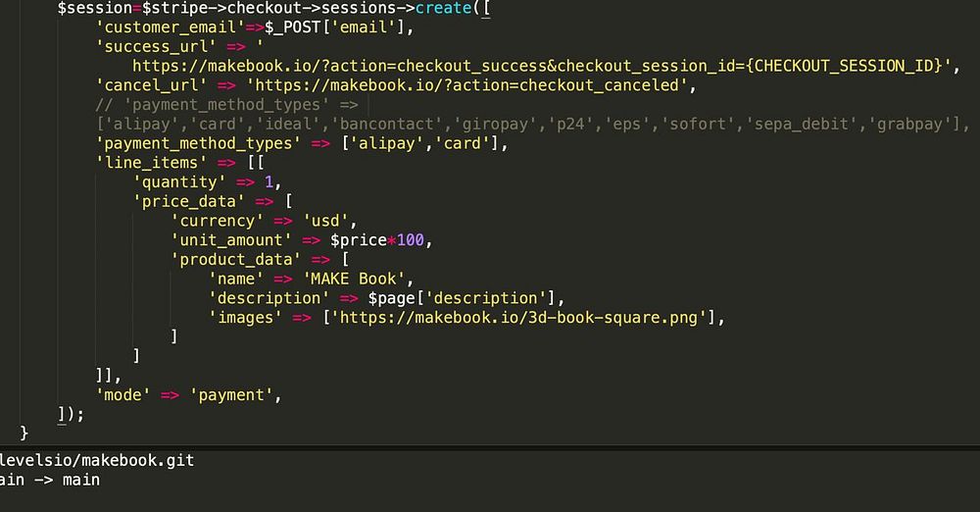Click the $_POST['email'] value
This screenshot has height=512, width=980.
(334, 27)
